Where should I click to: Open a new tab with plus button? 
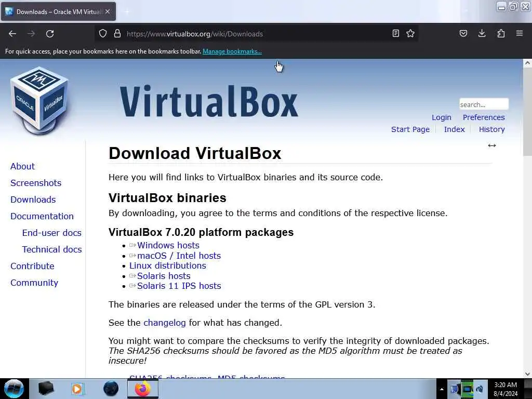(127, 11)
